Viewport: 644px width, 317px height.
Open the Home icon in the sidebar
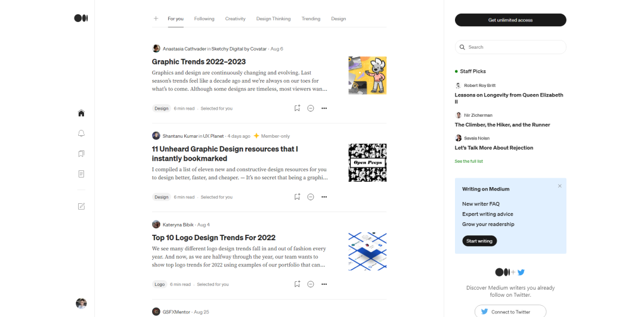81,113
